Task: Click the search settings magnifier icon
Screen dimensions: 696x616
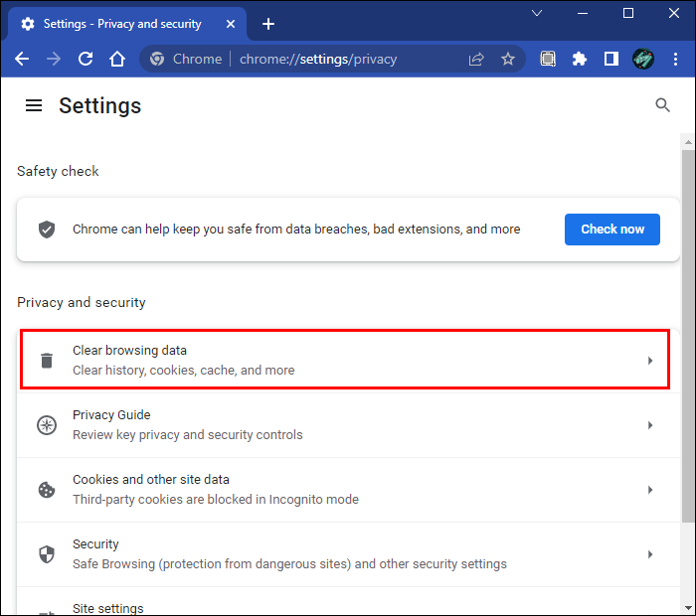Action: tap(662, 105)
